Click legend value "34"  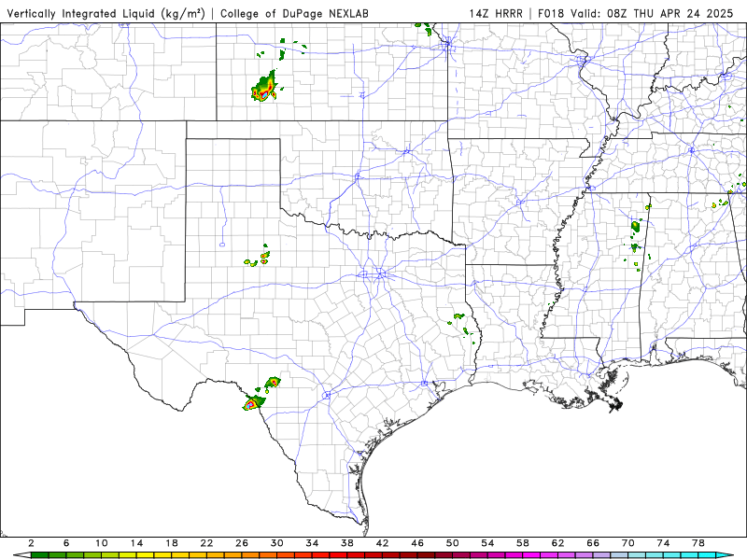click(312, 543)
